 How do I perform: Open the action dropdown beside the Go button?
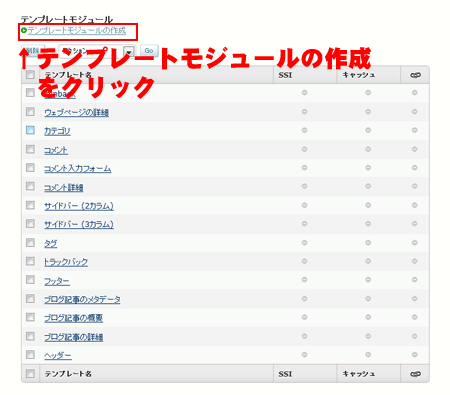[x=97, y=51]
